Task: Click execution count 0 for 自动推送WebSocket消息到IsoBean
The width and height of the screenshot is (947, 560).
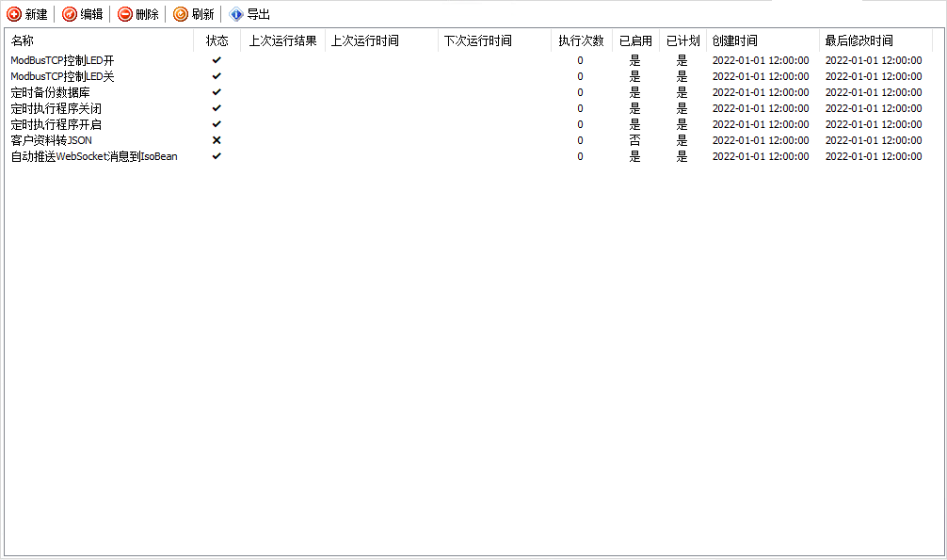Action: [581, 156]
